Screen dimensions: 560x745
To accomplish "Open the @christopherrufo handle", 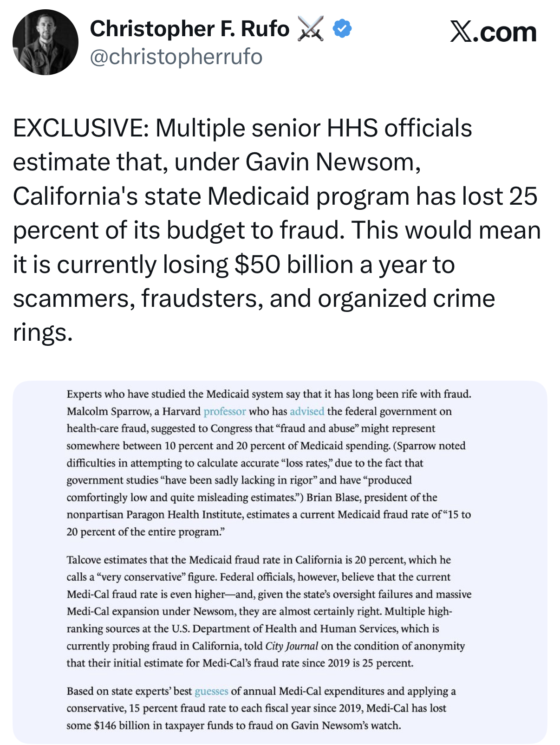I will [176, 57].
